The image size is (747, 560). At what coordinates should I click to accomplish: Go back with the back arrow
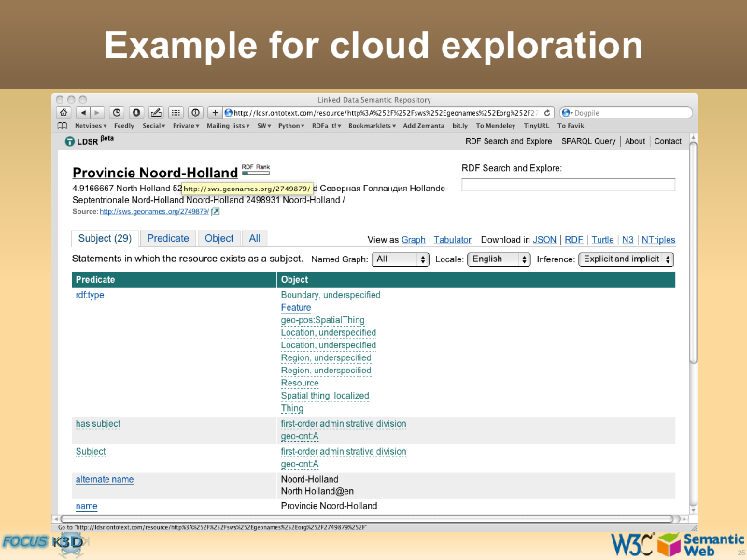(83, 113)
